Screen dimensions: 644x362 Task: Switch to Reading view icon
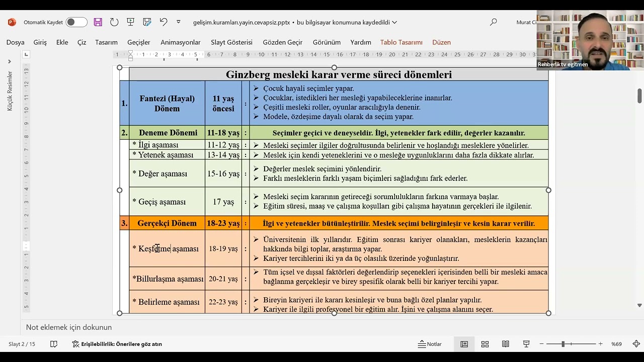(506, 344)
